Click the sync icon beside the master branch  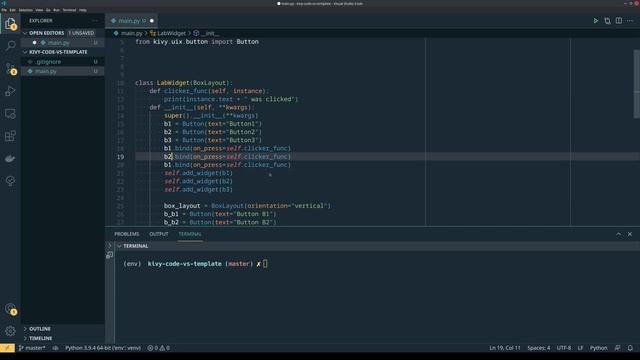[x=56, y=348]
